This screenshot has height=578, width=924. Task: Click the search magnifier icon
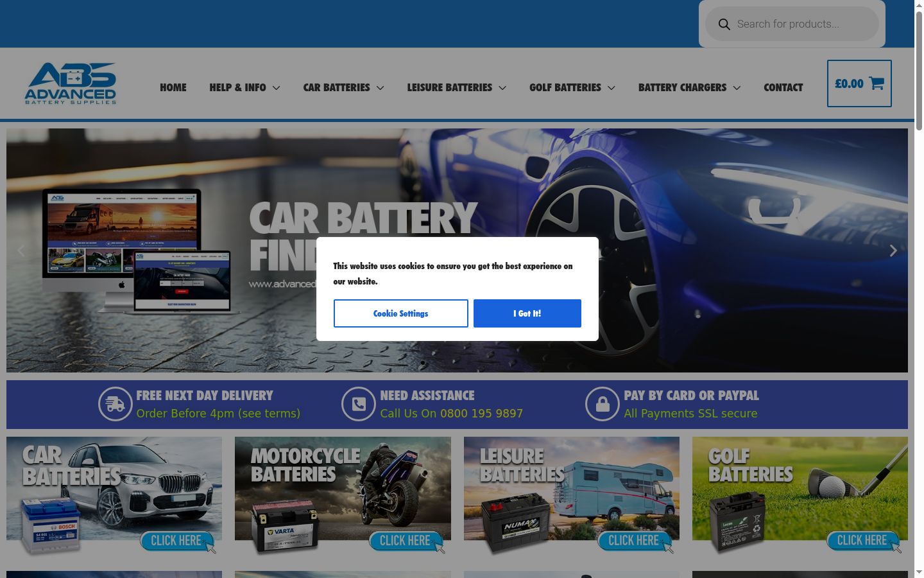pyautogui.click(x=724, y=24)
